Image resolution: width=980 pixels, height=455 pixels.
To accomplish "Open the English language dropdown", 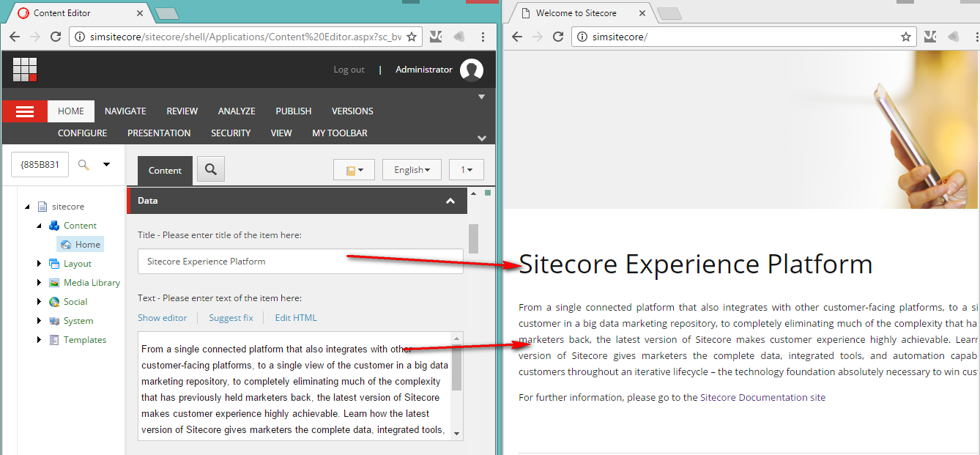I will click(412, 170).
